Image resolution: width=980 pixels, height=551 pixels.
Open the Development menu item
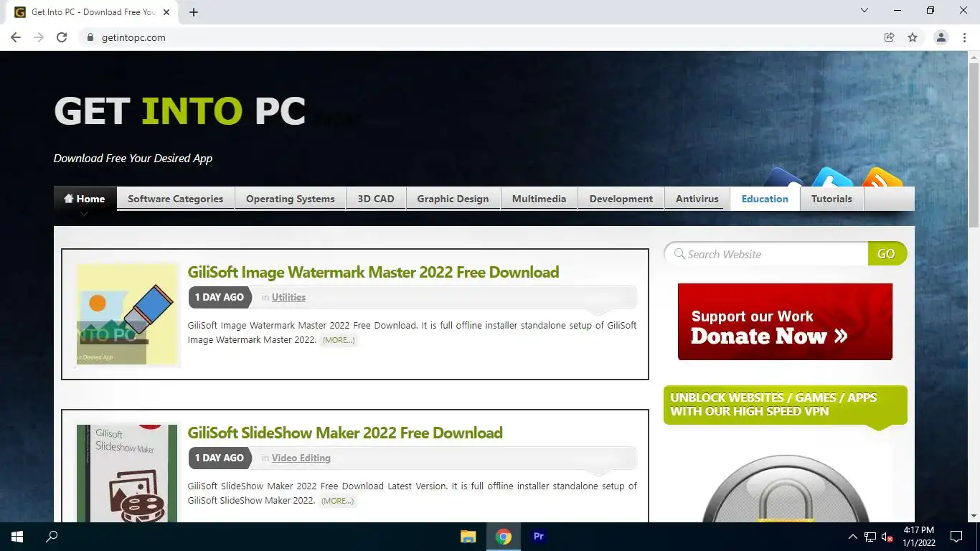coord(621,199)
